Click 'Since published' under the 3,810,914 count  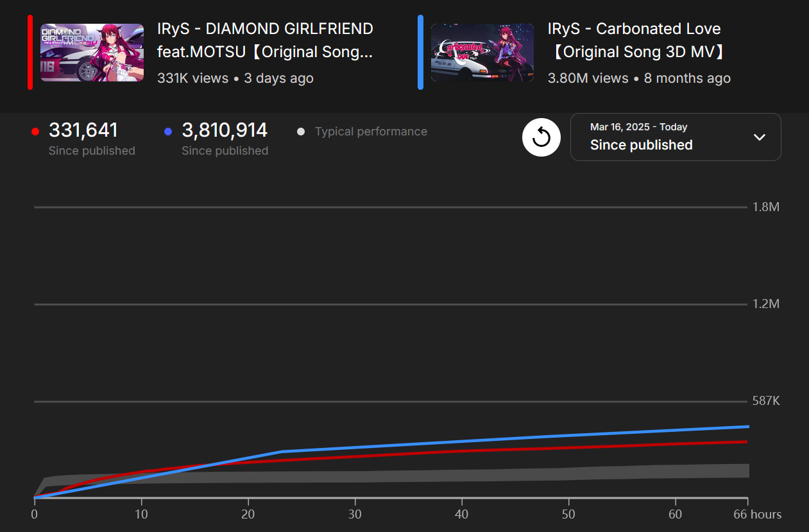tap(225, 151)
